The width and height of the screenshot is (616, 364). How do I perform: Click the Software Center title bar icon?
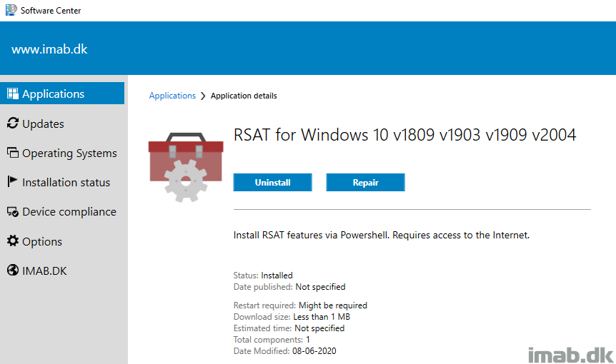coord(11,10)
